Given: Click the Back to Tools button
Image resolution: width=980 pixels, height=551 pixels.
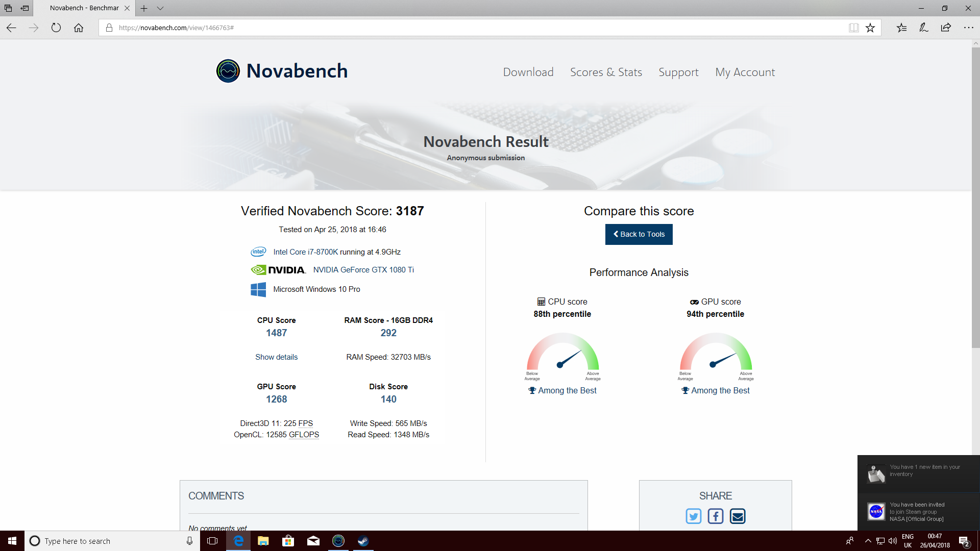Looking at the screenshot, I should (639, 234).
